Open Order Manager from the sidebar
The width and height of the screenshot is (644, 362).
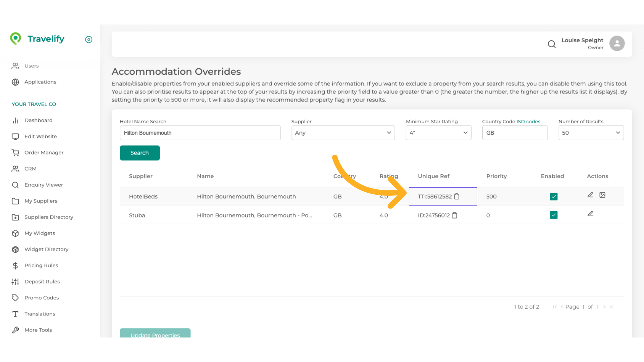44,153
